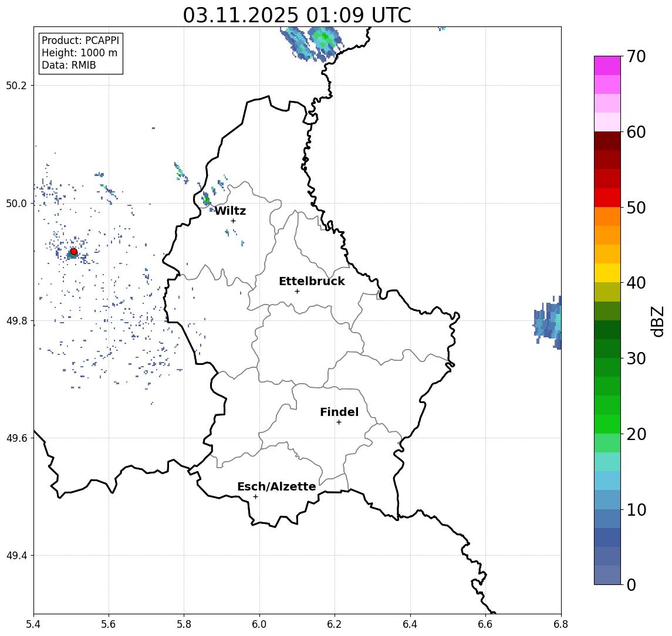Click the bright red colorbar segment above 50

pyautogui.click(x=607, y=198)
